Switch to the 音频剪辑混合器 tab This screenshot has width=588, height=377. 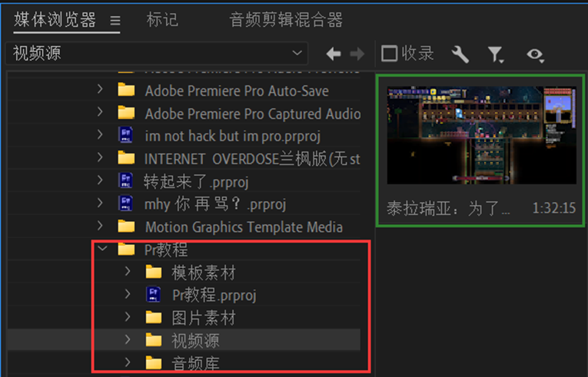pyautogui.click(x=286, y=20)
